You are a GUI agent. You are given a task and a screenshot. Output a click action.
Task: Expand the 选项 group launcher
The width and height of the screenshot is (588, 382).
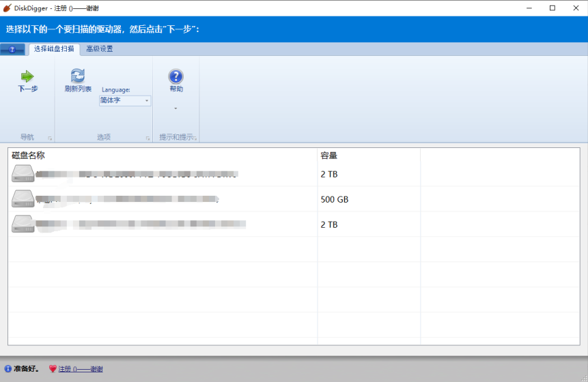pyautogui.click(x=148, y=138)
